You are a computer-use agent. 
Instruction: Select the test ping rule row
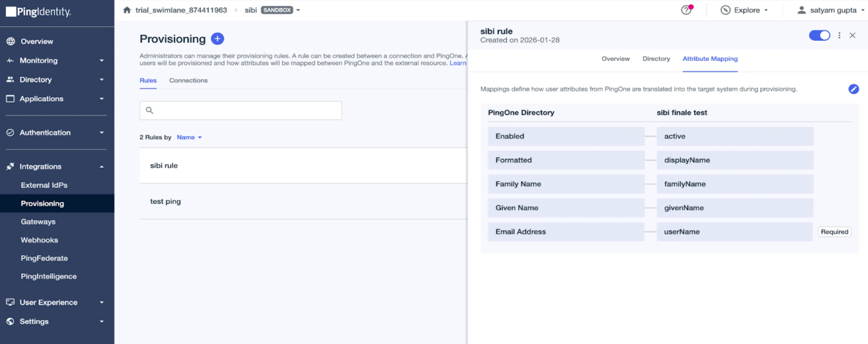coord(303,201)
